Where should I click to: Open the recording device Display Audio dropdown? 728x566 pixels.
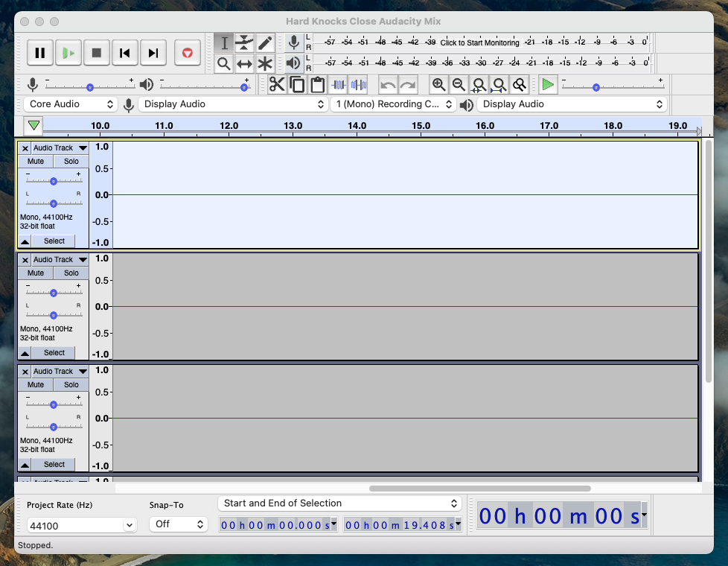pyautogui.click(x=232, y=104)
